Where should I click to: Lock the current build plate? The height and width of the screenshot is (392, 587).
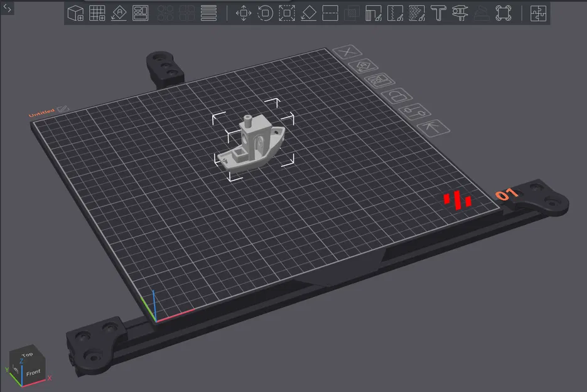pyautogui.click(x=397, y=96)
